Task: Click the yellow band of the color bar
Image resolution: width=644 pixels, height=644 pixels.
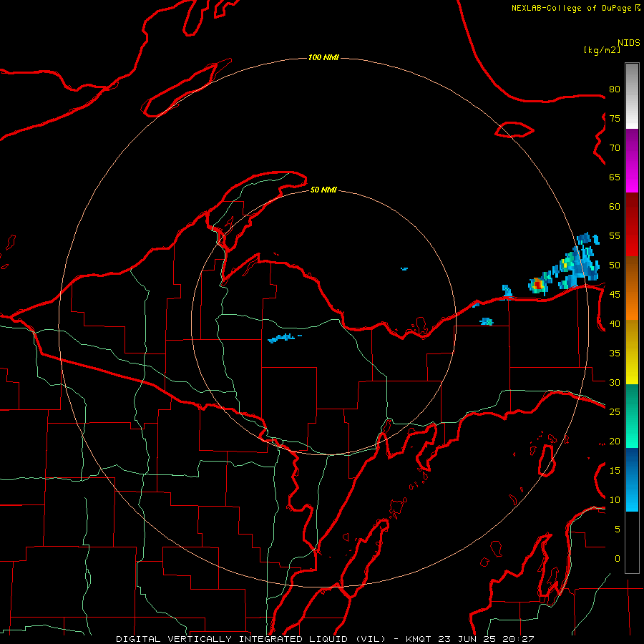Action: [632, 352]
